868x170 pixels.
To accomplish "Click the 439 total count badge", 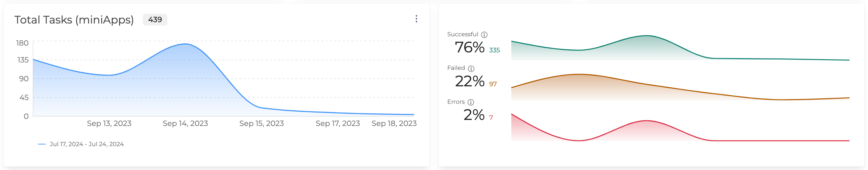I will [x=155, y=19].
